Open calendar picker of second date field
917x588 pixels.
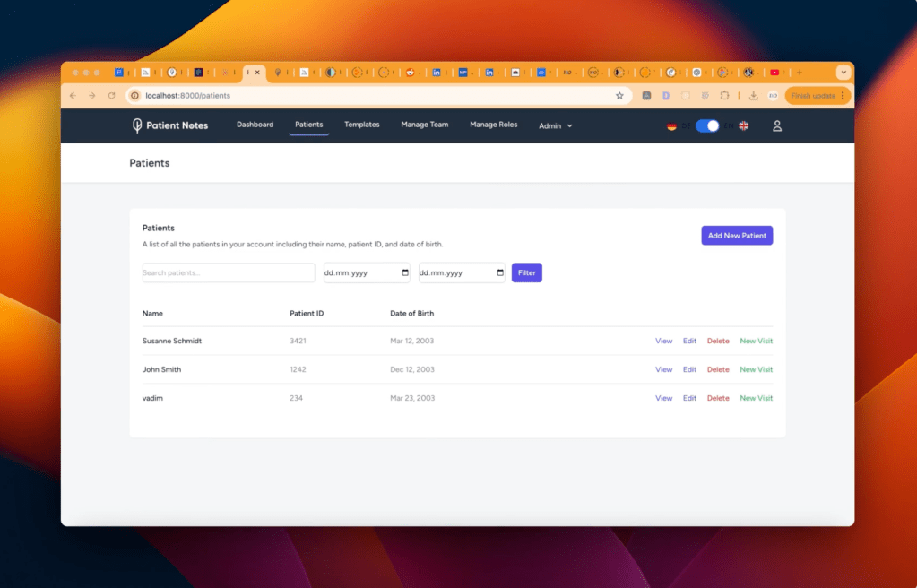[500, 272]
